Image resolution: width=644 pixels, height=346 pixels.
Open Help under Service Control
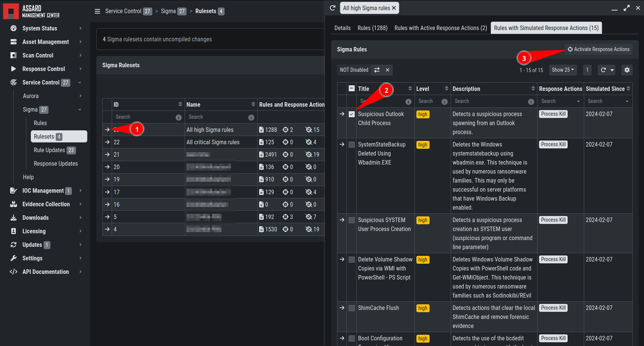pyautogui.click(x=28, y=177)
